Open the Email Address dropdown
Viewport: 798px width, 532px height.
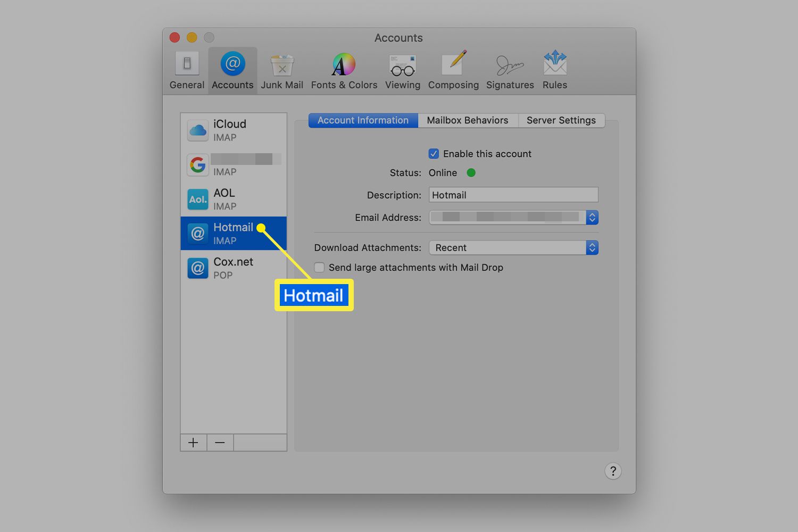point(513,217)
